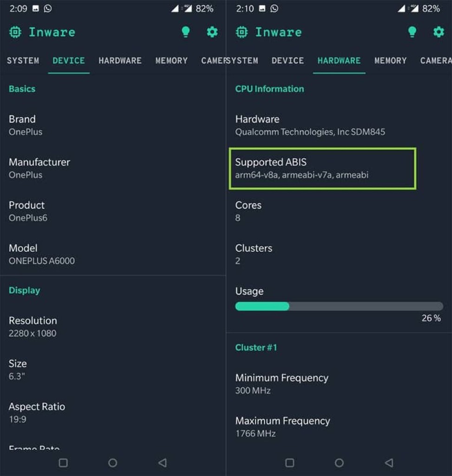Tap the lightbulb icon on the right screen
Viewport: 452px width, 476px height.
[x=412, y=32]
